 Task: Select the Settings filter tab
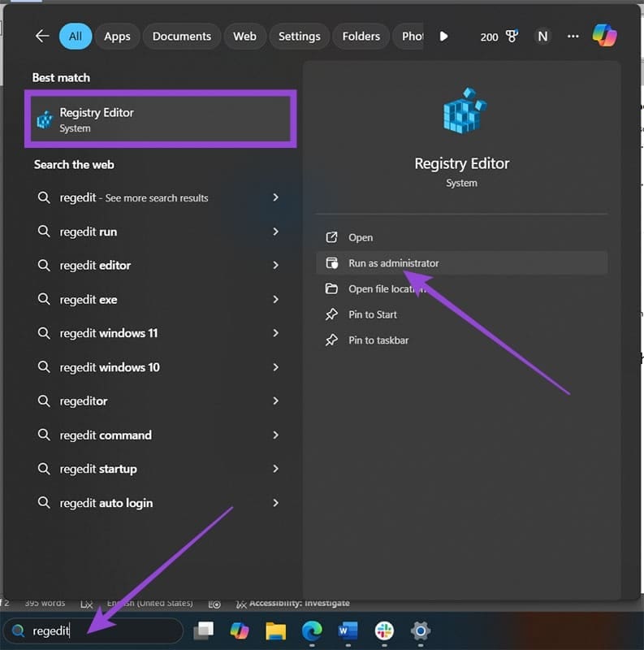pos(299,37)
